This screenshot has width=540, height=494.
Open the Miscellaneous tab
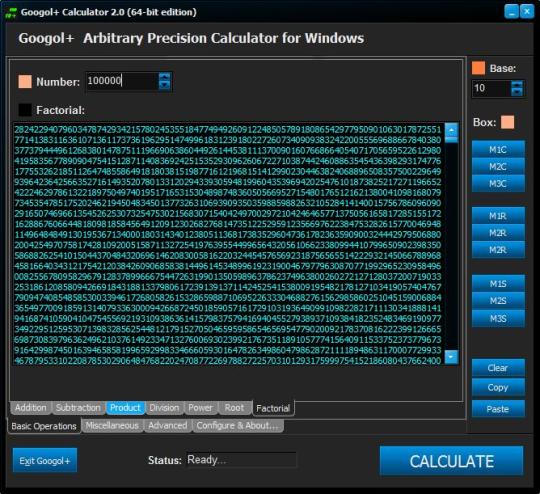coord(112,425)
